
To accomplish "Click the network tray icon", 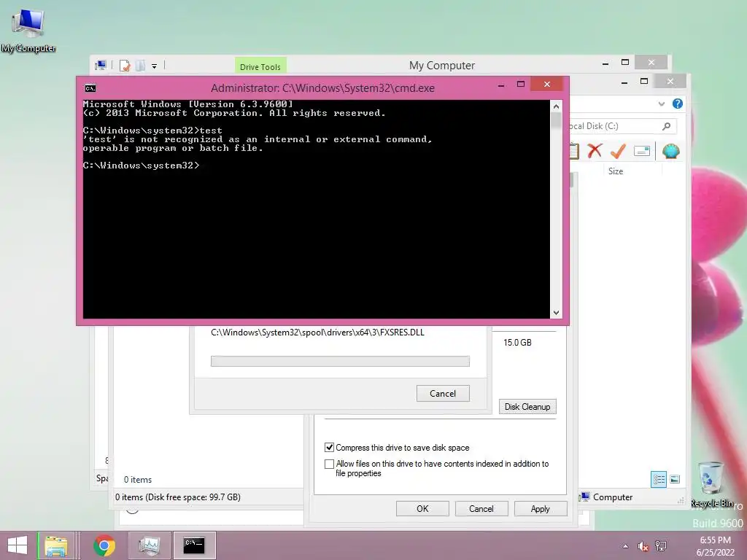I will tap(661, 546).
